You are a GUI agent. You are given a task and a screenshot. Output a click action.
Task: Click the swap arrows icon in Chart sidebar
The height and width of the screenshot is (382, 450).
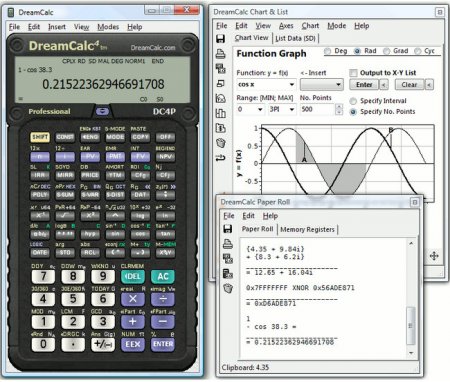pos(220,158)
